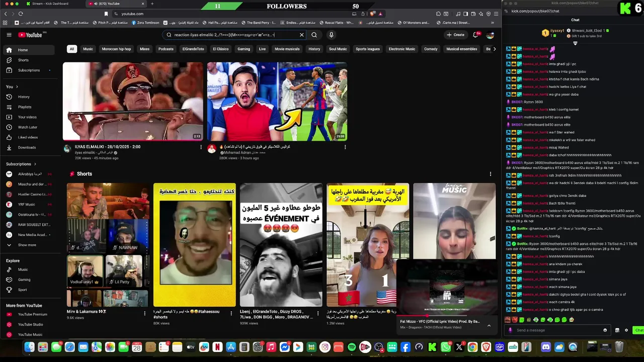Screen dimensions: 644x362
Task: Open Discord from the Dock
Action: pos(546,347)
